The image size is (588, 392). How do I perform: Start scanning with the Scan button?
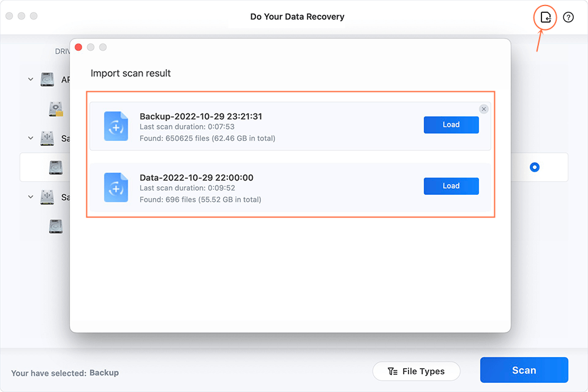coord(524,370)
